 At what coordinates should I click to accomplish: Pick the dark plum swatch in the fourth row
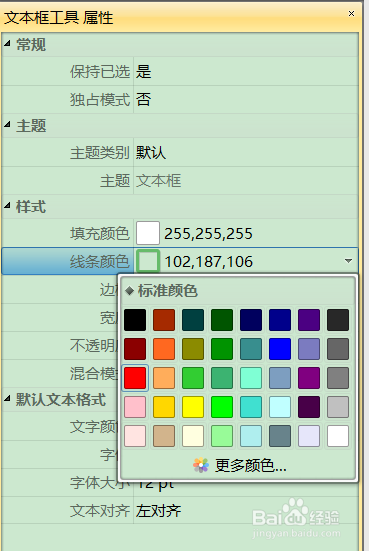click(309, 407)
